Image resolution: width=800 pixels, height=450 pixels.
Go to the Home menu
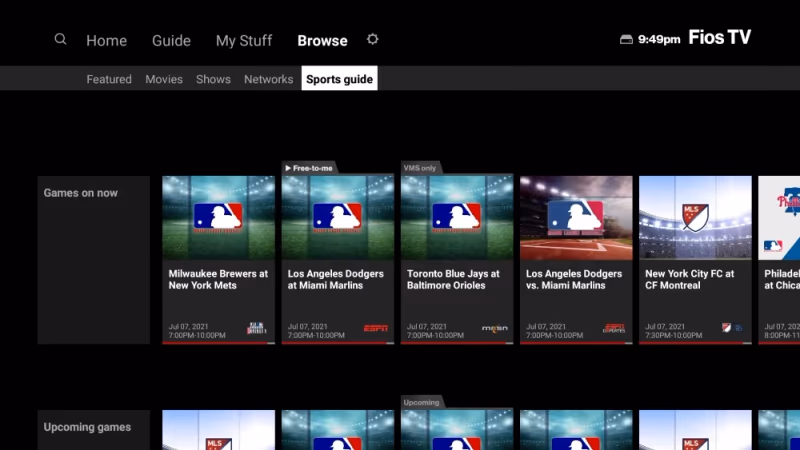tap(106, 40)
